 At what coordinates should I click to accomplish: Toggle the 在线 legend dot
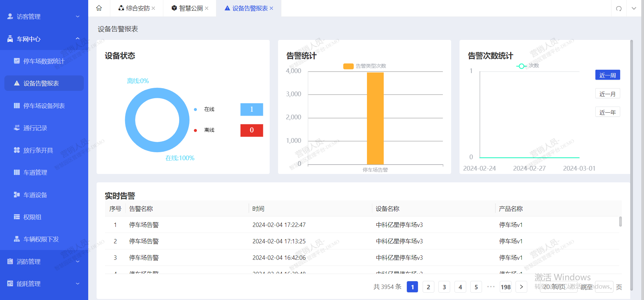point(195,109)
